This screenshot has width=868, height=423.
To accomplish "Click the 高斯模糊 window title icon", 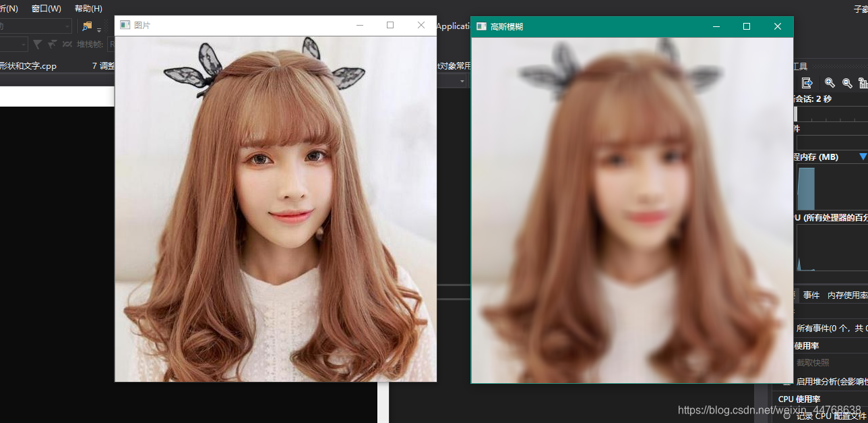I will pyautogui.click(x=481, y=26).
